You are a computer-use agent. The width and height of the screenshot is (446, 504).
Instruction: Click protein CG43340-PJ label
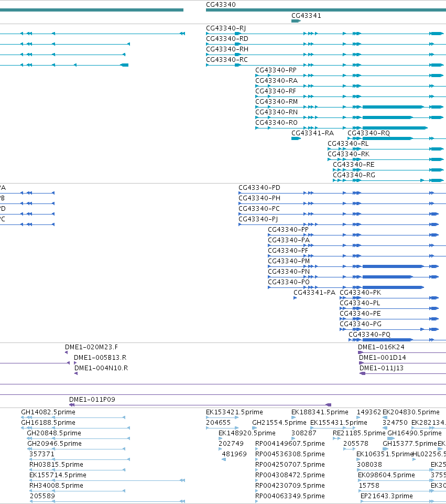pyautogui.click(x=258, y=219)
